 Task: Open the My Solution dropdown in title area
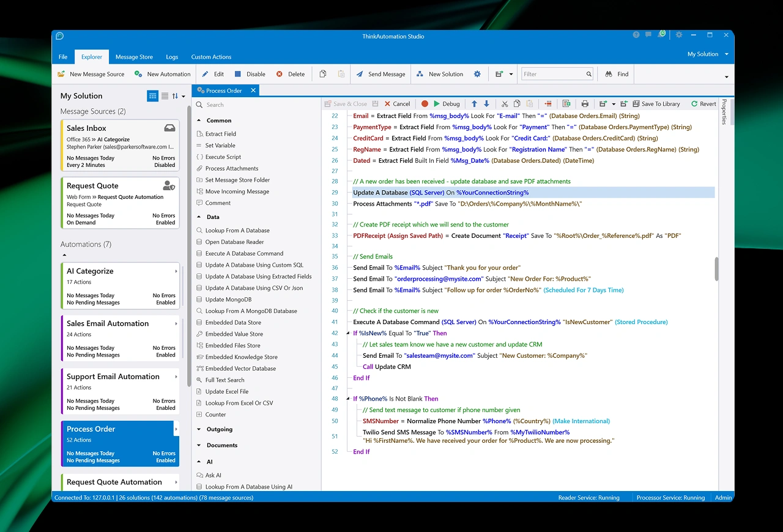708,54
